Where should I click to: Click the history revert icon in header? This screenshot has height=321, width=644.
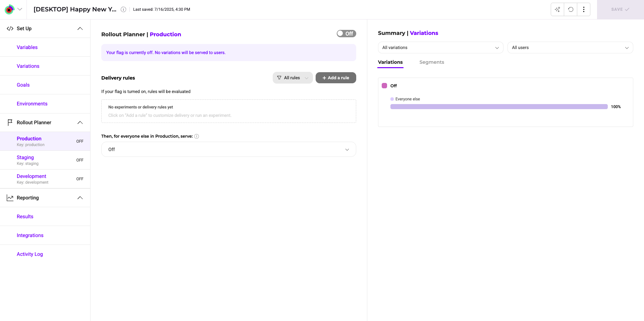tap(571, 9)
